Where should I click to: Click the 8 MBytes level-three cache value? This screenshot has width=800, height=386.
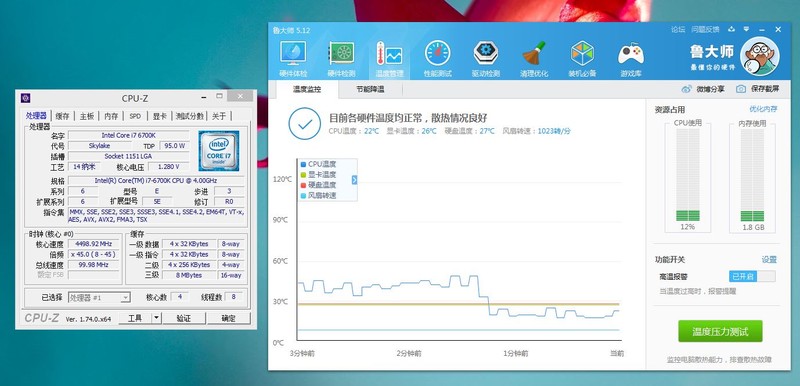pos(189,275)
